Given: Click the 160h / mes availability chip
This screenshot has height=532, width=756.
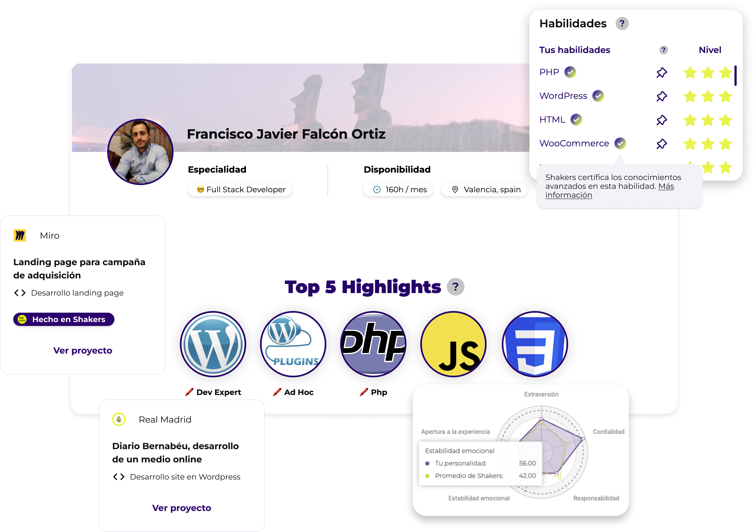Looking at the screenshot, I should (x=398, y=189).
